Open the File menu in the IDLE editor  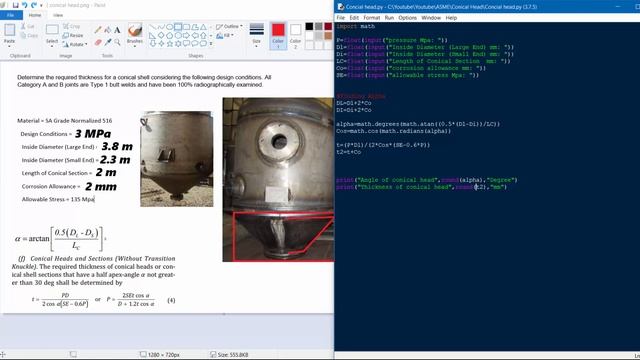(340, 18)
